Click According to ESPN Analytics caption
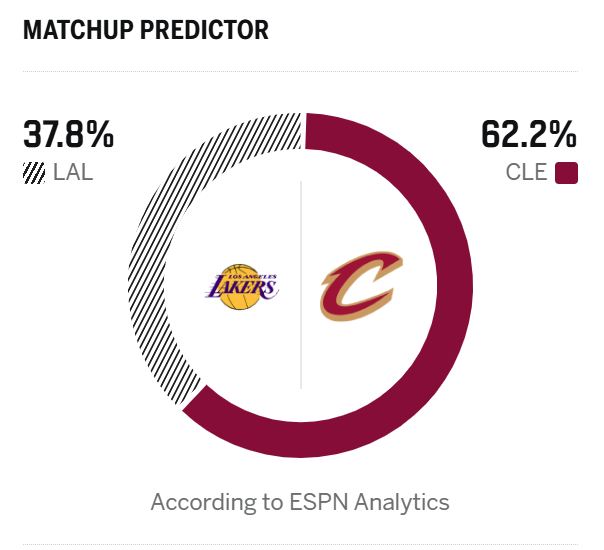Screen dimensions: 604x550 [x=300, y=502]
